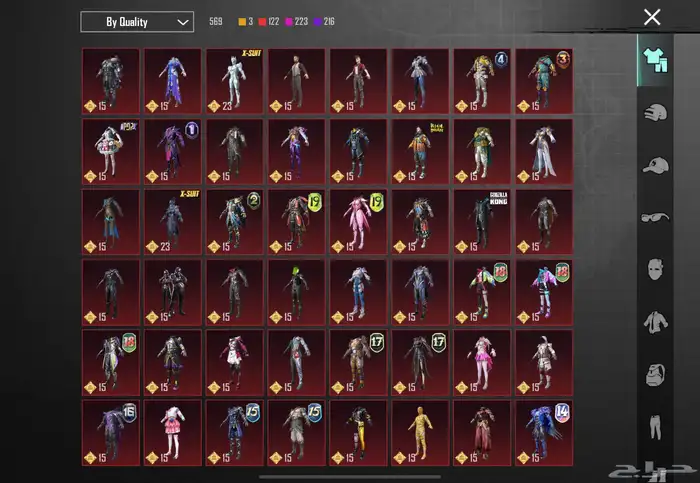Select the green and gold caped outfit

point(482,152)
